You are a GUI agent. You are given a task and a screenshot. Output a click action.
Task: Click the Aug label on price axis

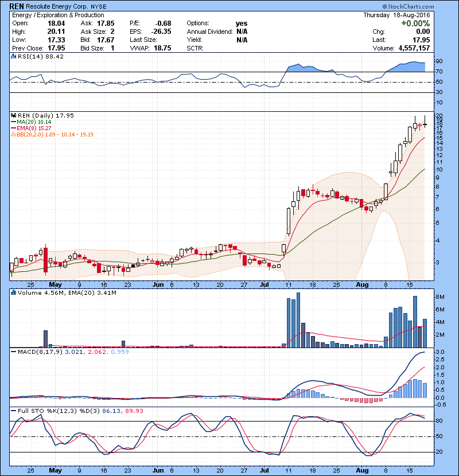[x=362, y=285]
